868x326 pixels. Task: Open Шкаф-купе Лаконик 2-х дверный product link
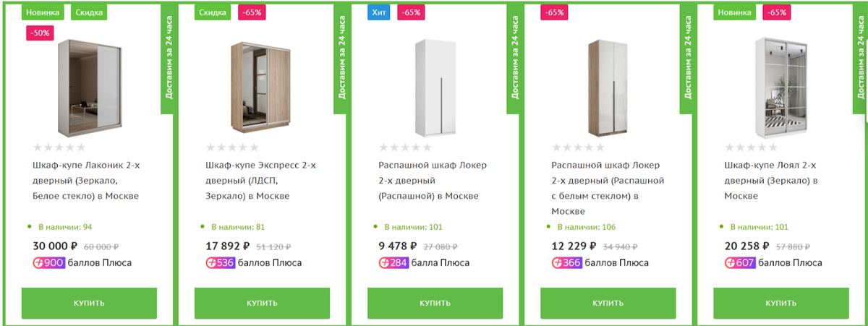coord(87,181)
